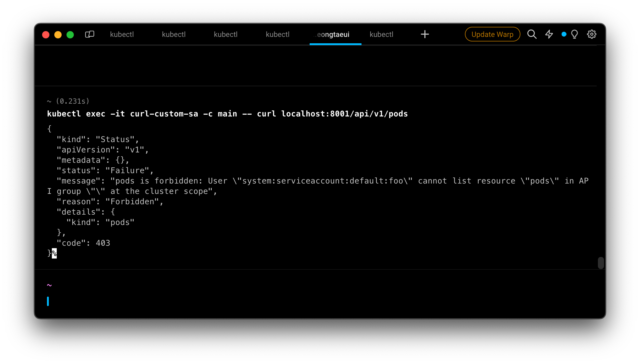
Task: Click the yellow minimize window button
Action: [x=58, y=35]
